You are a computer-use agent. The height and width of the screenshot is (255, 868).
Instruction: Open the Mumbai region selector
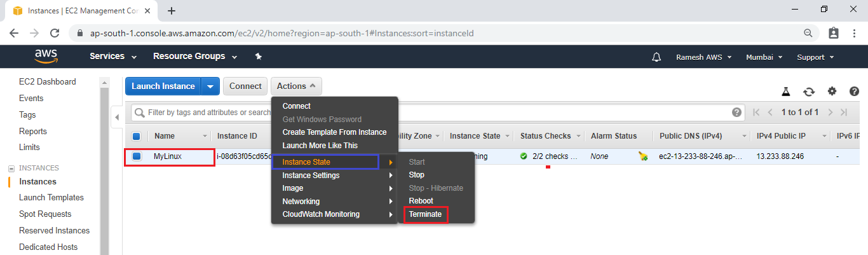[764, 57]
